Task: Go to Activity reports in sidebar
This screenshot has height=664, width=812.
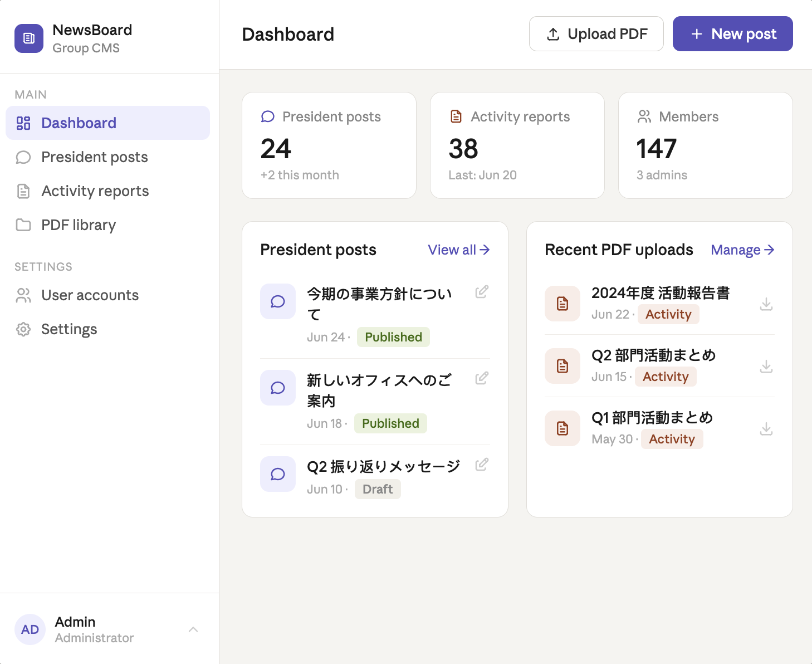Action: point(107,191)
